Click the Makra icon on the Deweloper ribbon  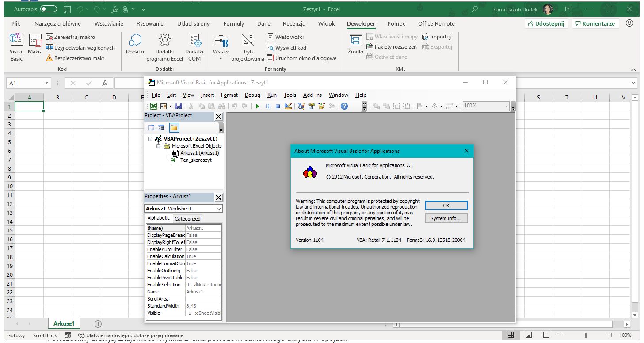tap(35, 44)
